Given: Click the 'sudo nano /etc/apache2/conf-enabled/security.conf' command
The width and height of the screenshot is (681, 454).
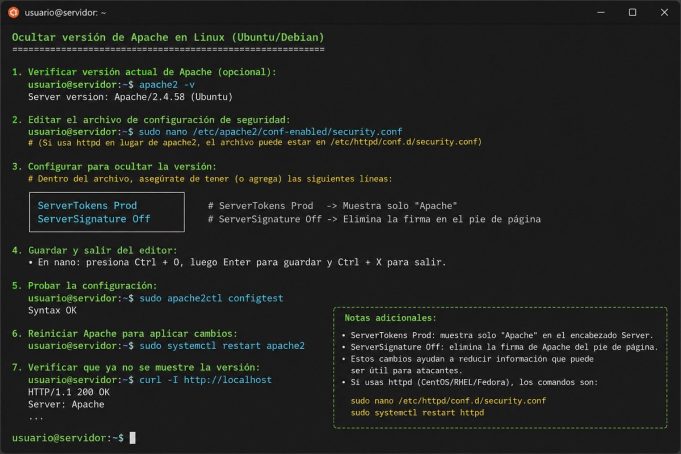Looking at the screenshot, I should pos(270,131).
